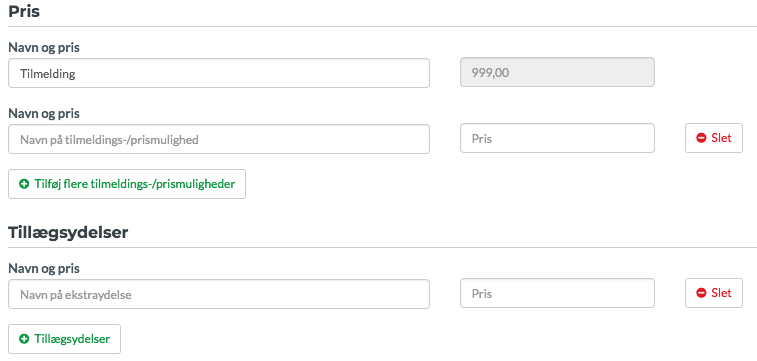Click green plus icon on Tillægsydelser button
This screenshot has width=757, height=361.
point(24,339)
